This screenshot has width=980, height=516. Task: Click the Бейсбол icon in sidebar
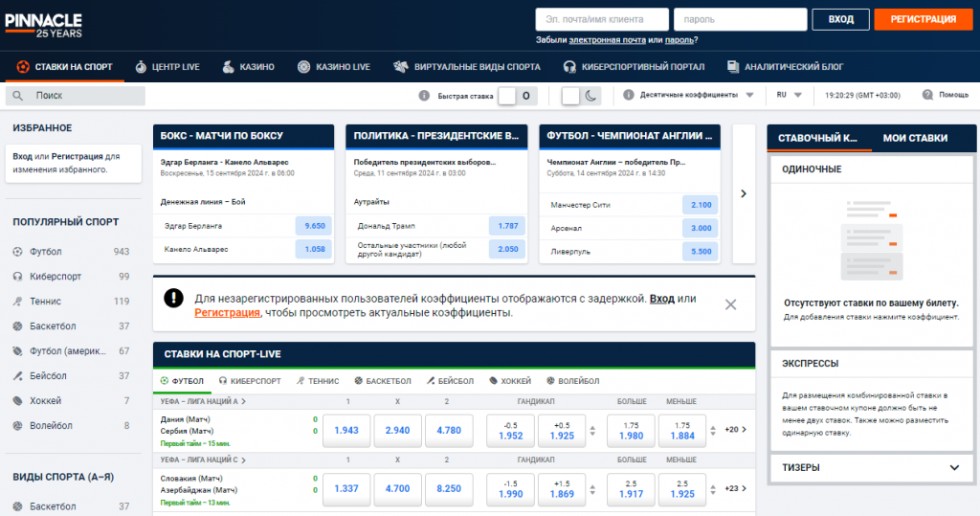click(17, 376)
